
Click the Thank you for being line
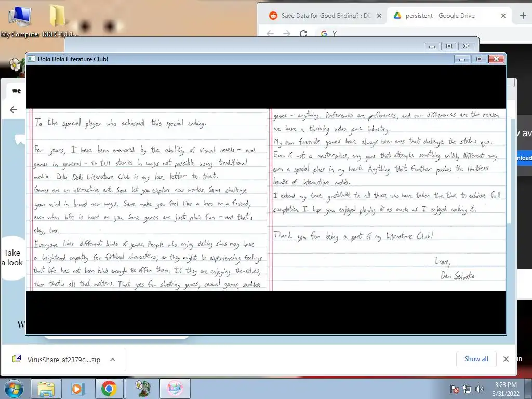pos(353,235)
